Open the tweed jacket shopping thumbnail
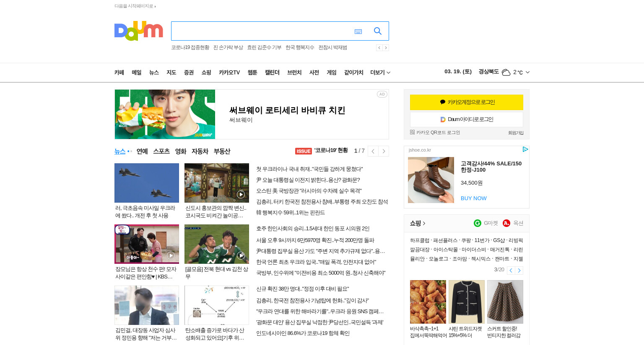 (467, 302)
